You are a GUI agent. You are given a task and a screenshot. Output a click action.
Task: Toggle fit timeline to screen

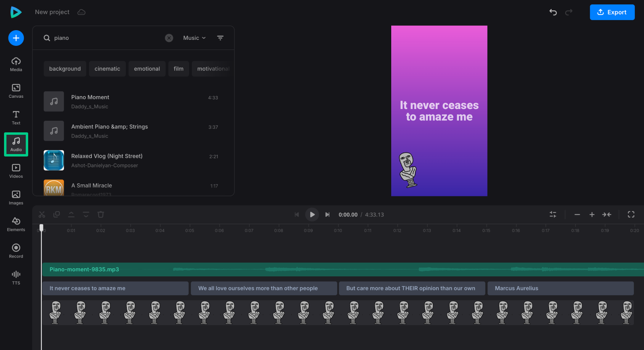(x=607, y=214)
